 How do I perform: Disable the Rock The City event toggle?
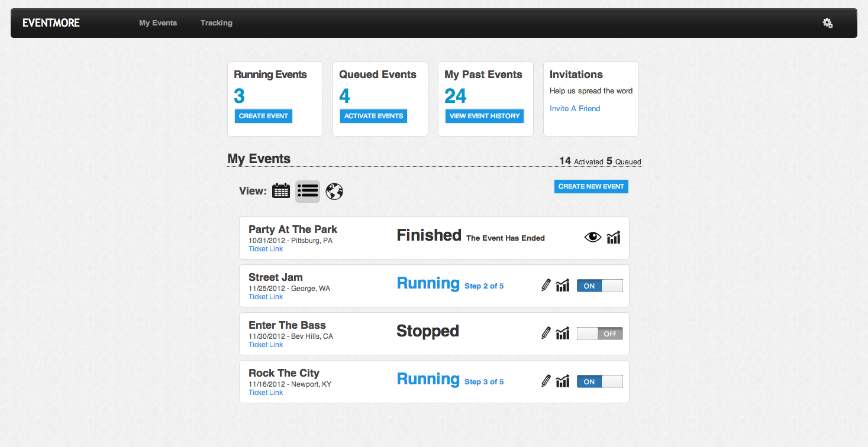(x=599, y=381)
